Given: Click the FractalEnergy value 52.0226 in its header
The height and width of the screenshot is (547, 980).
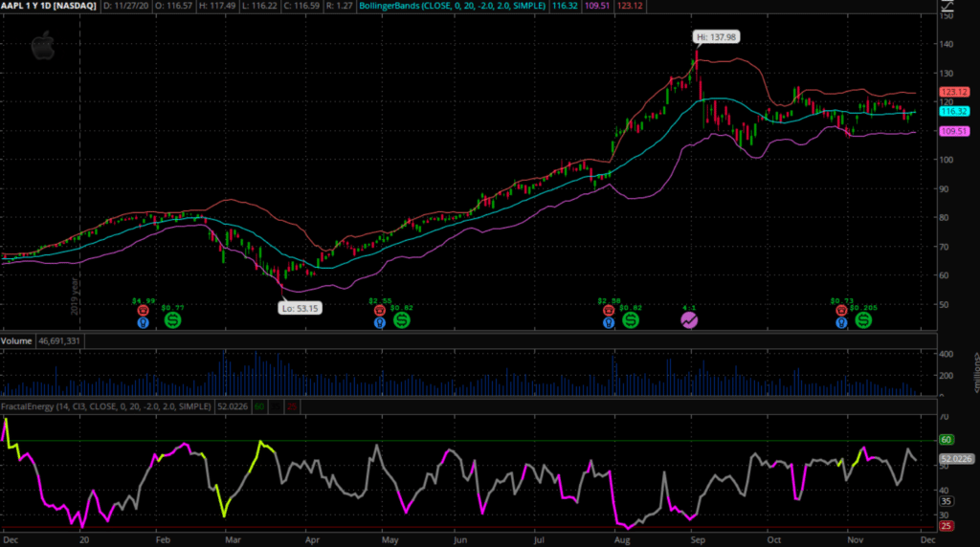Looking at the screenshot, I should [x=233, y=406].
